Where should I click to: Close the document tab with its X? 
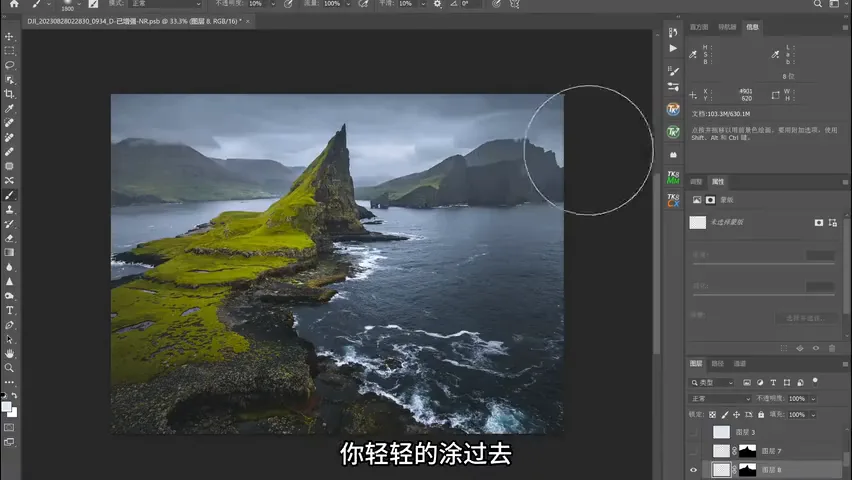(248, 21)
